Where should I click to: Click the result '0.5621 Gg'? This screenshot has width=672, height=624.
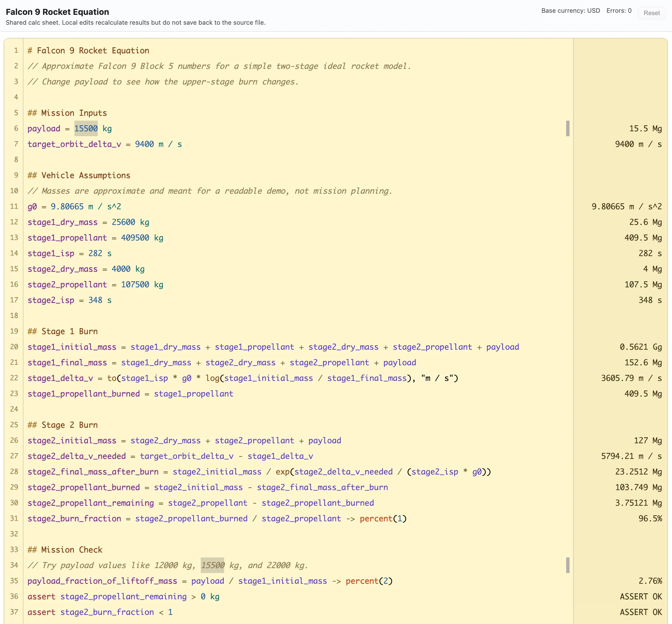point(641,347)
